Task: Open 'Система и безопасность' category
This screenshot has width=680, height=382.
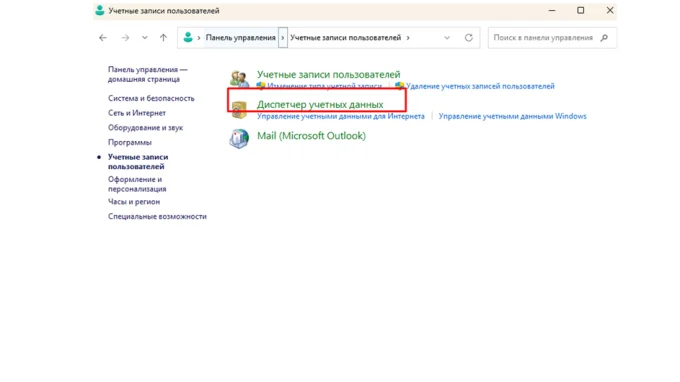Action: (151, 98)
